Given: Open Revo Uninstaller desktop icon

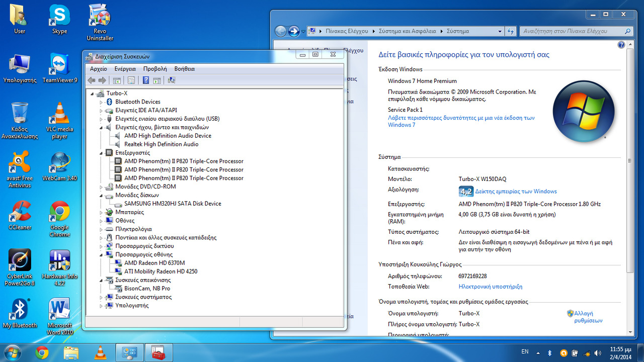Looking at the screenshot, I should 100,23.
